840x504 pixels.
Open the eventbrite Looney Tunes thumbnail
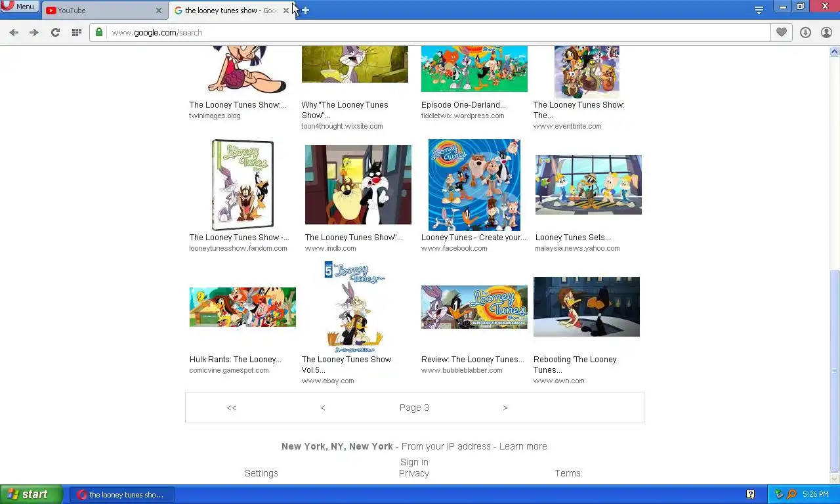(x=587, y=72)
